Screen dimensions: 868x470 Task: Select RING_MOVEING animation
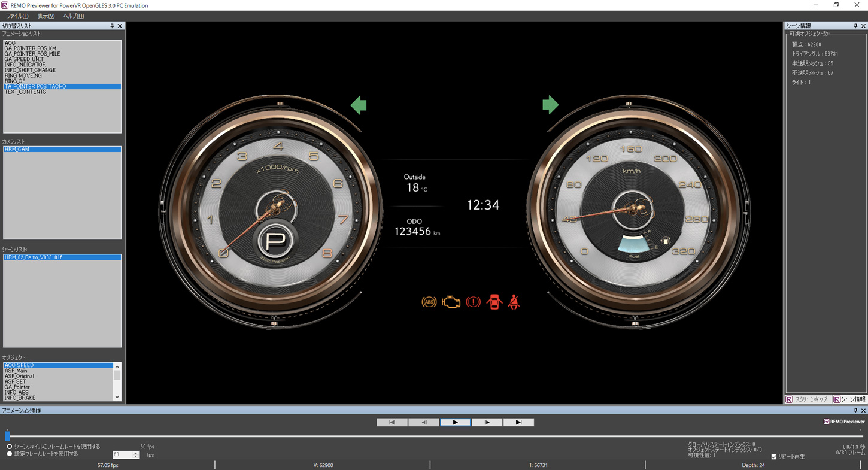click(62, 75)
